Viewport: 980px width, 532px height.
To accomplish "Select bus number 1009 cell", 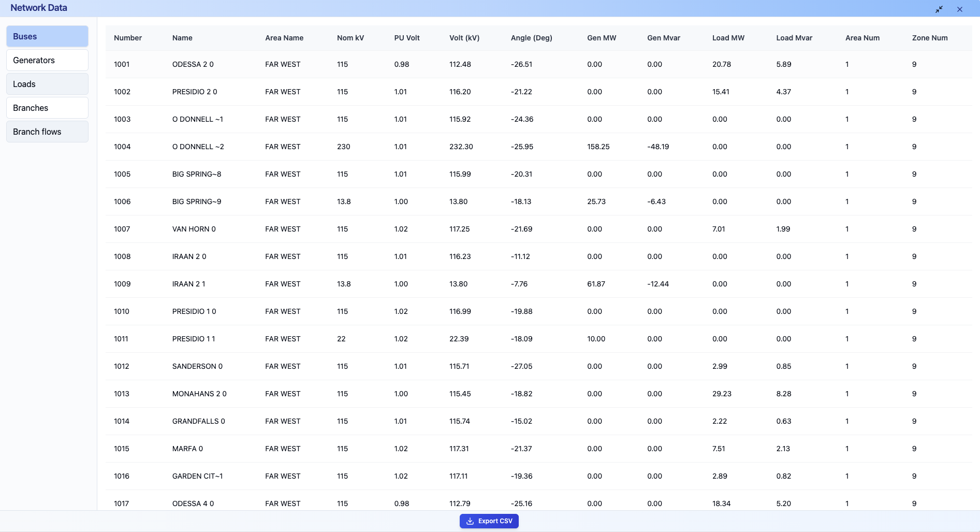I will tap(122, 284).
